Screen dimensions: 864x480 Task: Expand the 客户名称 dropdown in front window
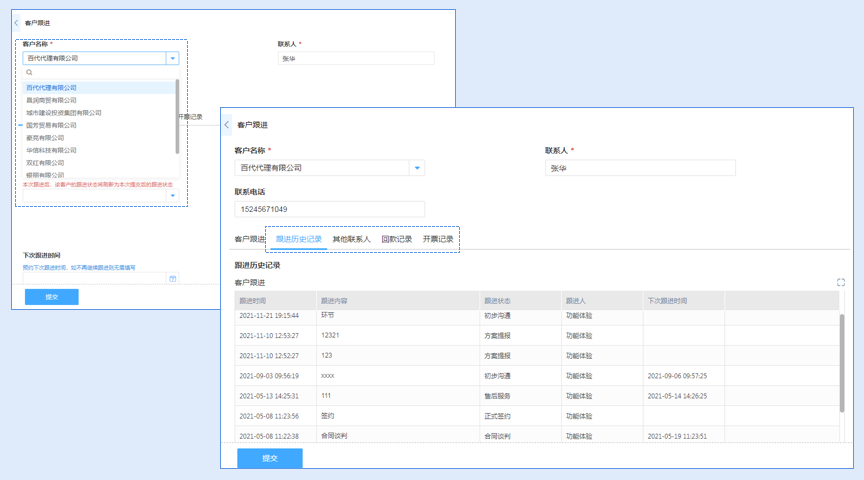click(x=417, y=168)
